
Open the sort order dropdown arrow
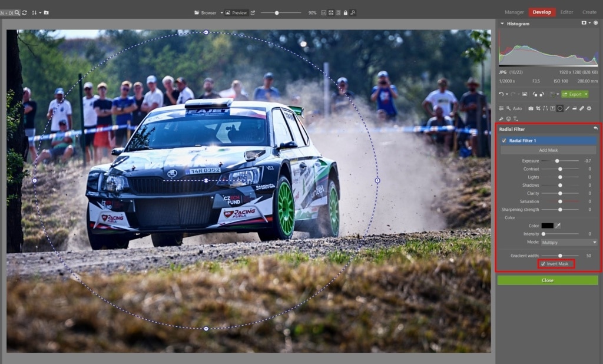[39, 13]
